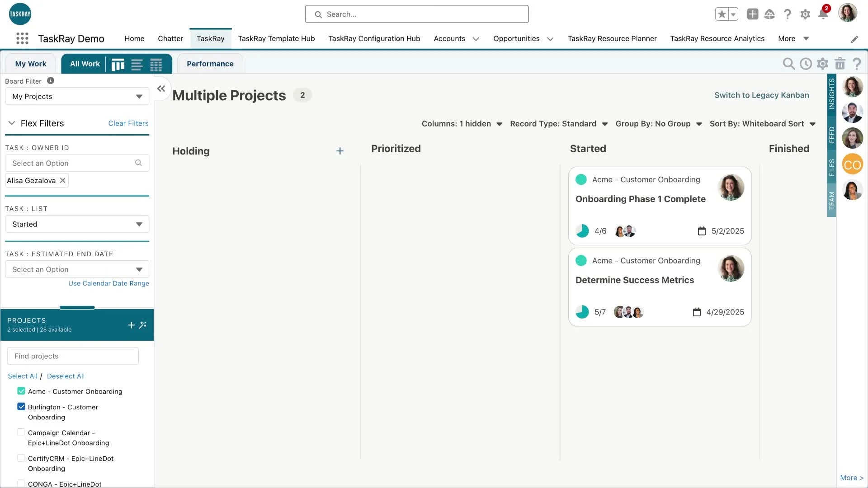
Task: Add task in Holding column plus icon
Action: tap(340, 151)
